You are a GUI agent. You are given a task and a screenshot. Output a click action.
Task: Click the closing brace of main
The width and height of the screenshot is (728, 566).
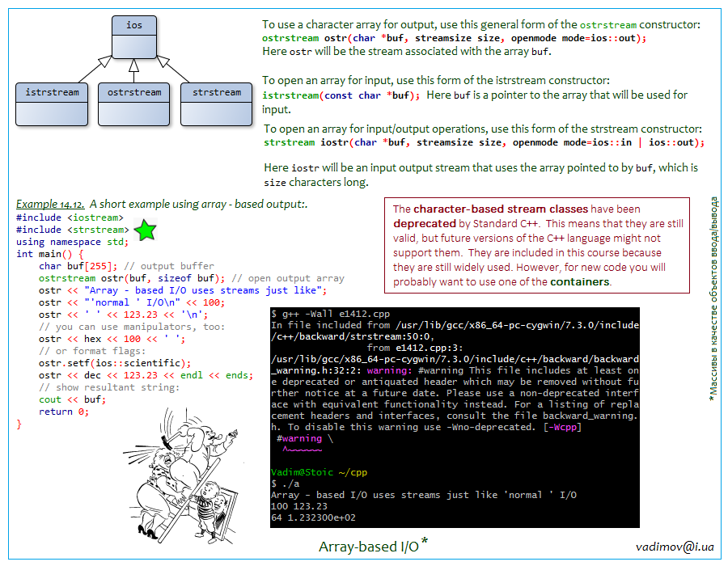pos(19,424)
